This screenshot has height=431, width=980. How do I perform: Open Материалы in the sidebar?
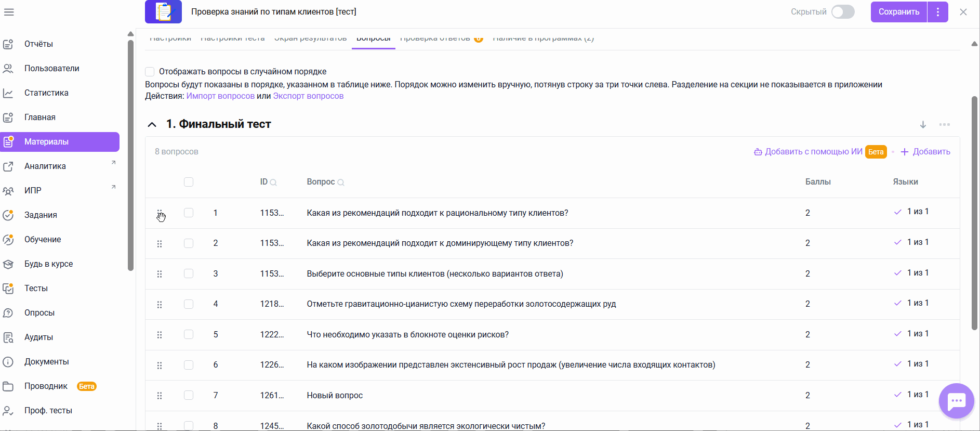(x=60, y=142)
